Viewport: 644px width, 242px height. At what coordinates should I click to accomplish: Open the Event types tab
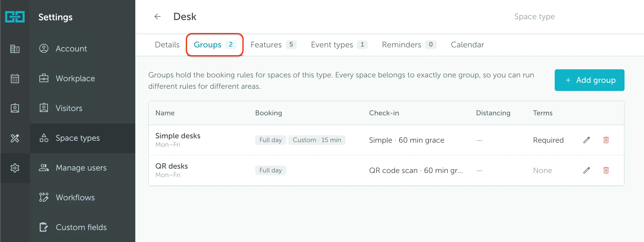pos(339,45)
